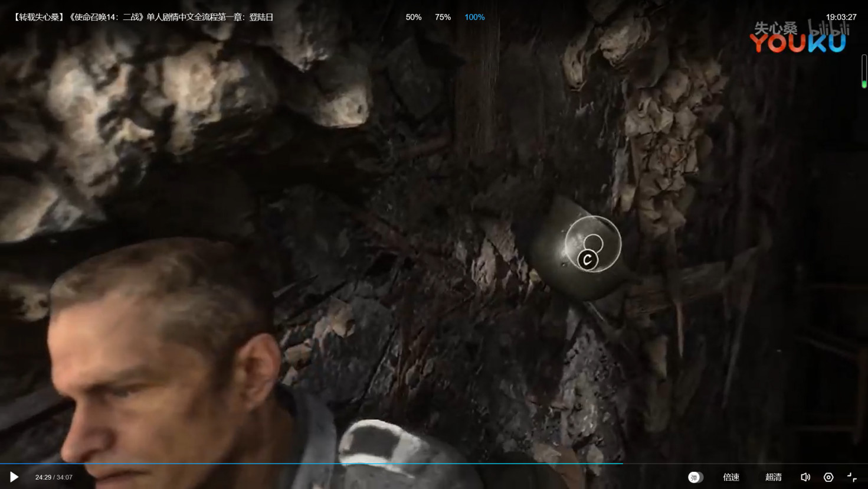Play the paused video
This screenshot has height=489, width=868.
14,477
